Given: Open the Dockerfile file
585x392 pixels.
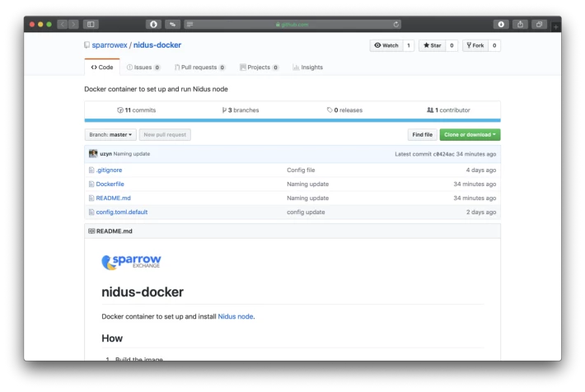Looking at the screenshot, I should [x=110, y=184].
